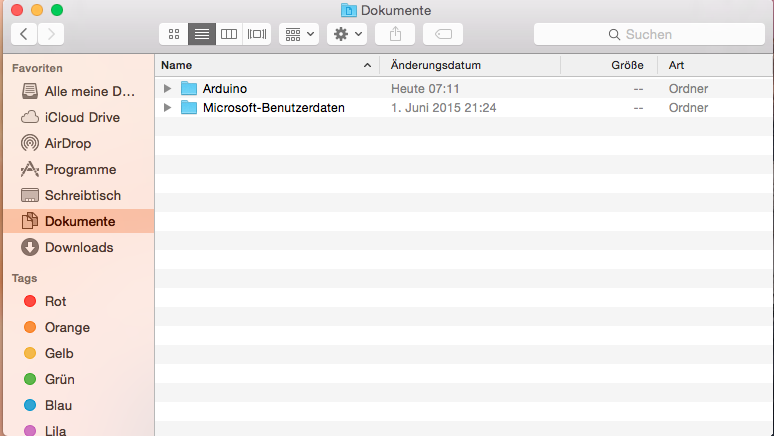Filter by the yellow Gelb tag

click(x=78, y=354)
